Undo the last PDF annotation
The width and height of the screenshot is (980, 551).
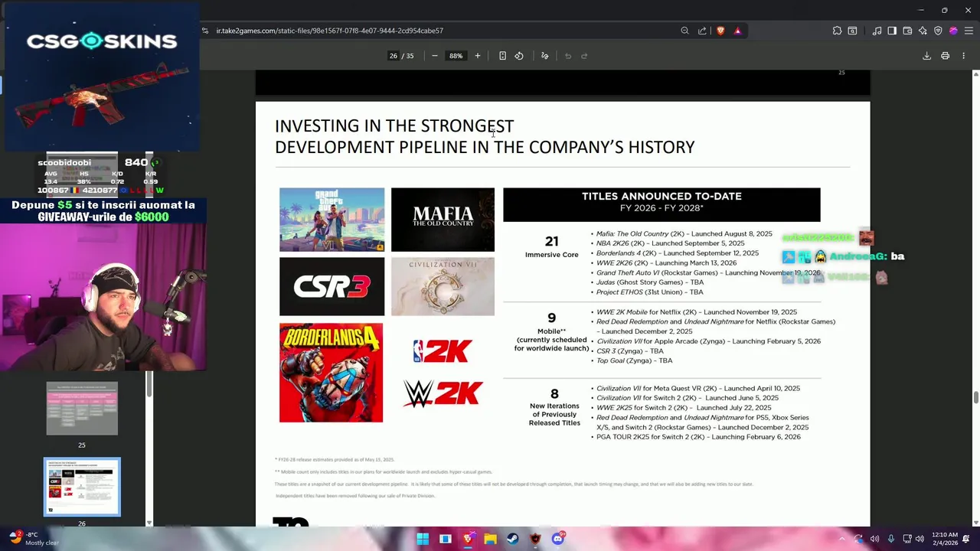coord(568,56)
